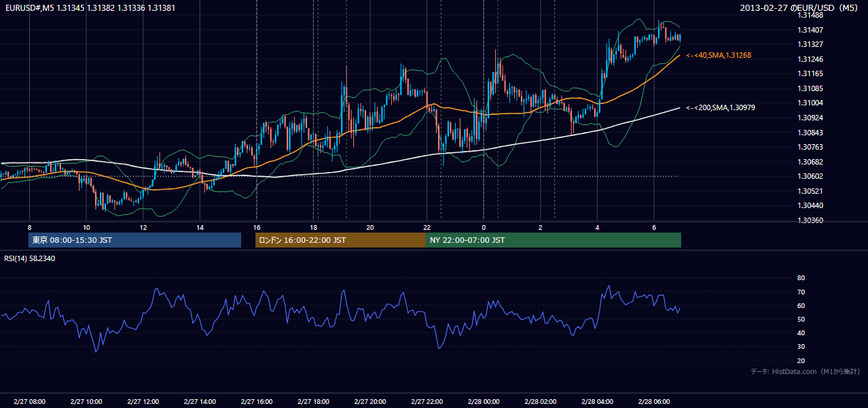Image resolution: width=868 pixels, height=408 pixels.
Task: Click the 2/27 12:00 time label
Action: coord(143,402)
